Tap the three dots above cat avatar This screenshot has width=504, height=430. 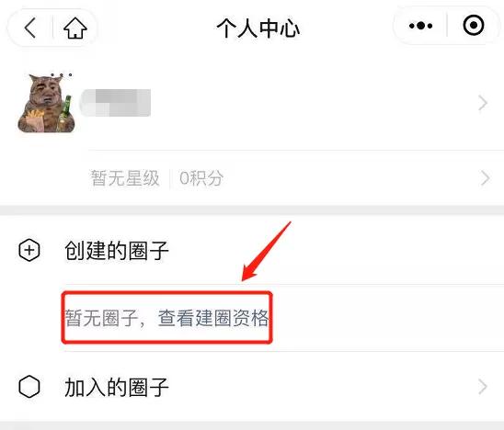62,75
